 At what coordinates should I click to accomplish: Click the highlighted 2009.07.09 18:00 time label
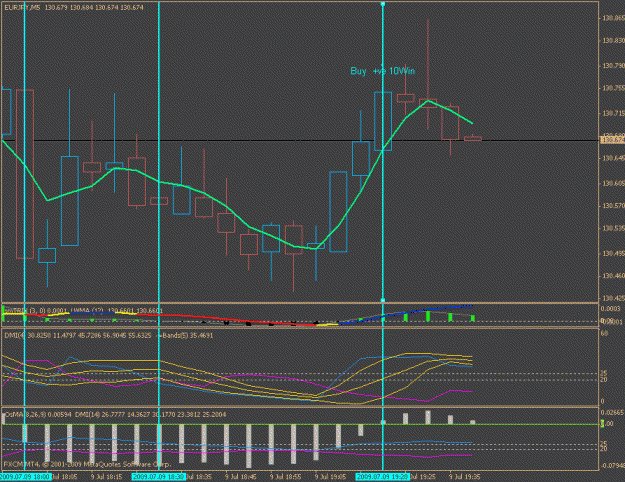click(26, 477)
